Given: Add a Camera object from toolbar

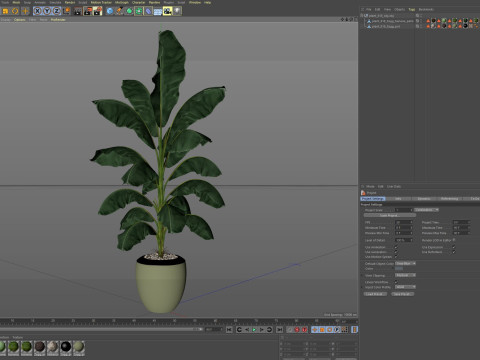Looking at the screenshot, I should tap(167, 11).
